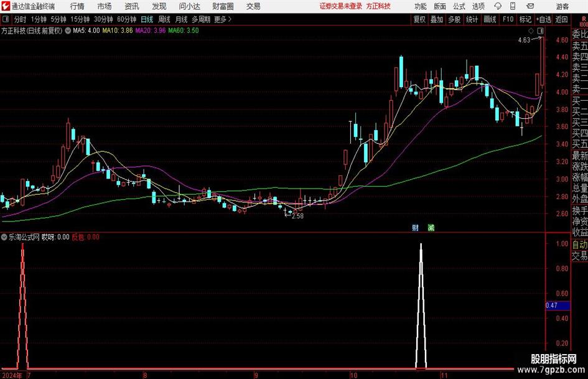Click the 证券交易未登录 login link

341,6
